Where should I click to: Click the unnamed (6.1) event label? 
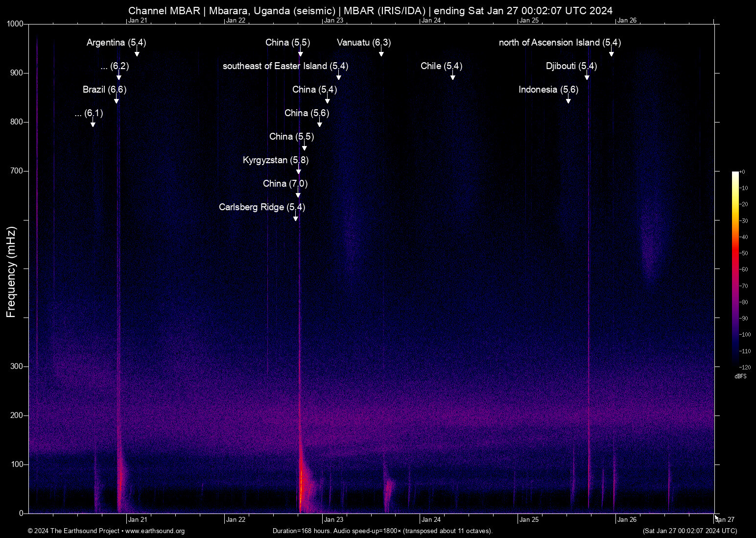89,113
